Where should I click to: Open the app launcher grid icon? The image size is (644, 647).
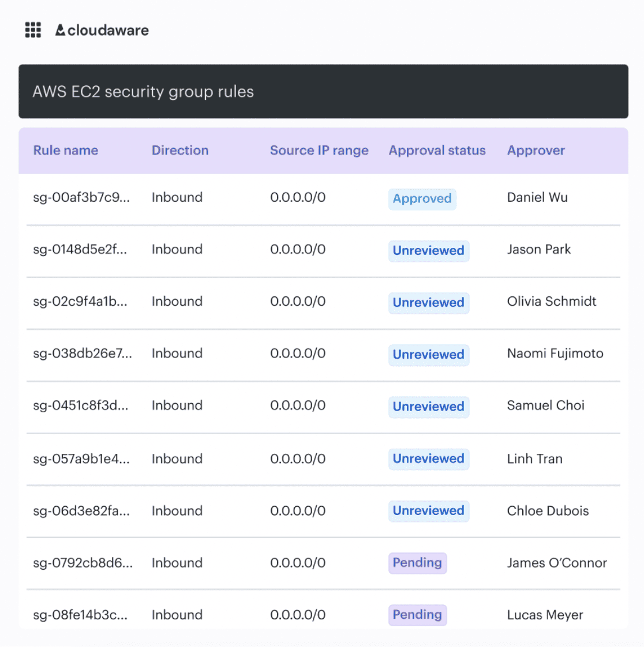click(x=33, y=30)
